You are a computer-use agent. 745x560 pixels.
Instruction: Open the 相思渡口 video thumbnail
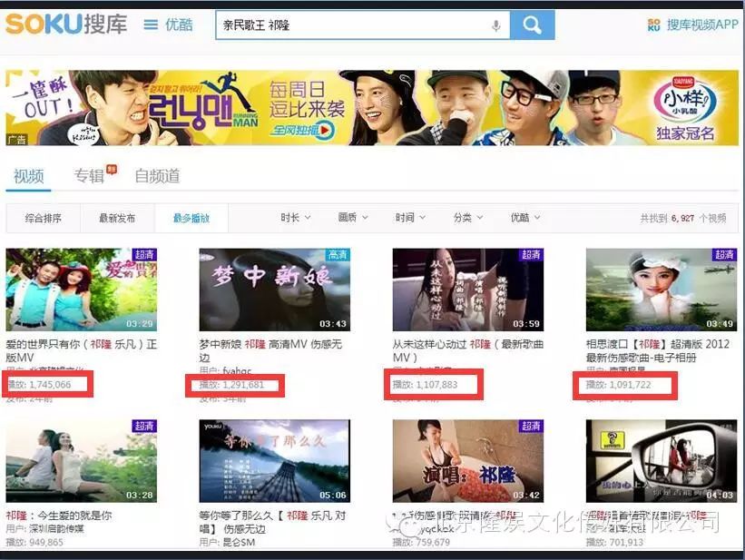pos(662,290)
